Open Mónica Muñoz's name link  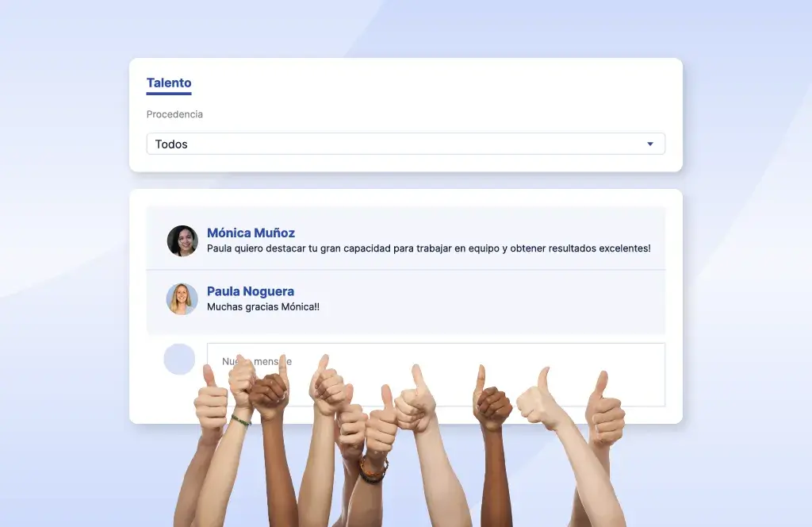point(251,233)
